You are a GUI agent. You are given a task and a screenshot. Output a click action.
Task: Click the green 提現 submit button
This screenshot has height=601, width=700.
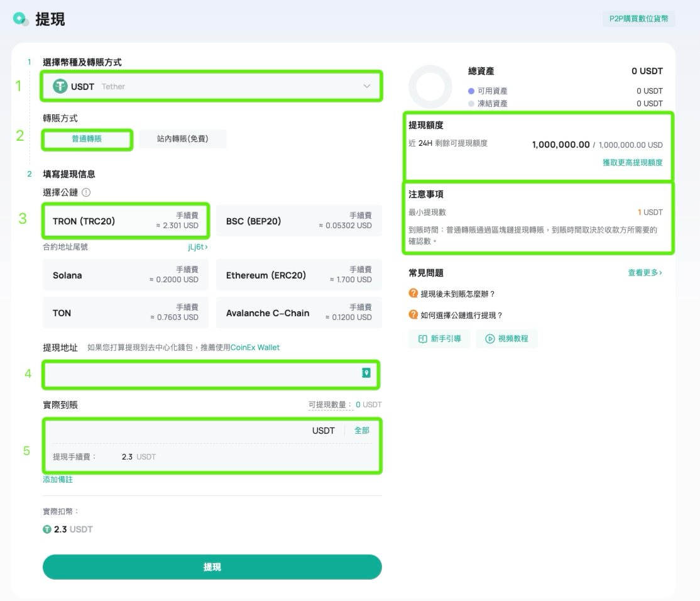point(212,567)
